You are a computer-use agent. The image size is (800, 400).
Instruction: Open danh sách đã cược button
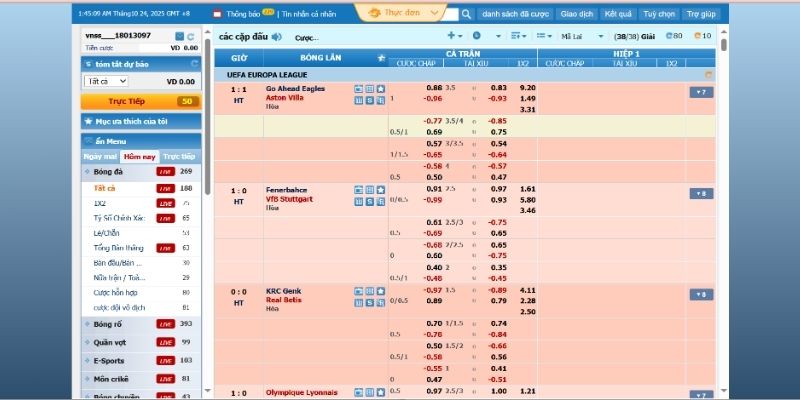[514, 15]
